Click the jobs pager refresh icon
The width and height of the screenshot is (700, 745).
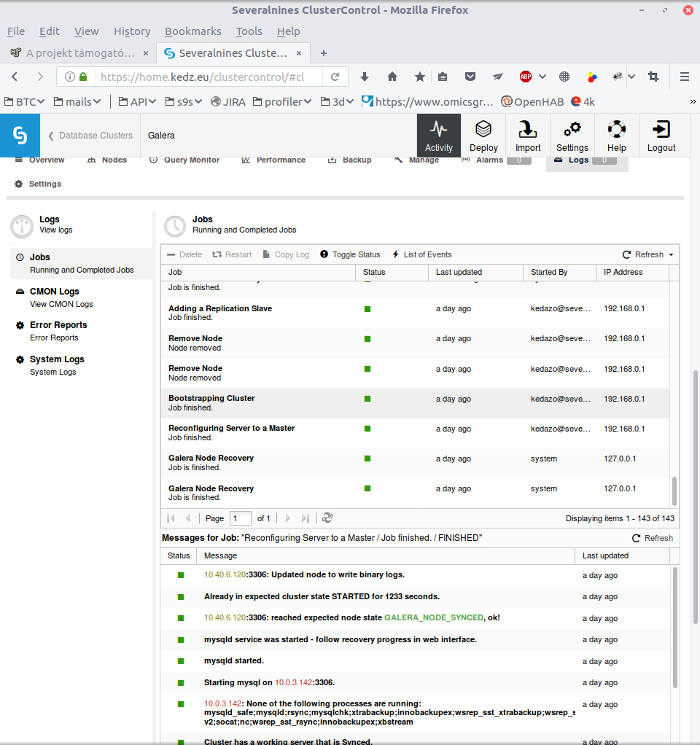[x=327, y=518]
